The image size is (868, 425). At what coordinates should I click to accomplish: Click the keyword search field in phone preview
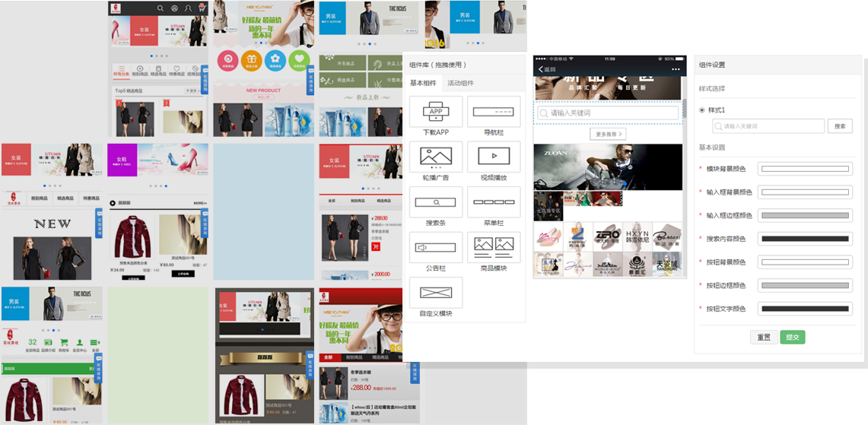coord(608,113)
